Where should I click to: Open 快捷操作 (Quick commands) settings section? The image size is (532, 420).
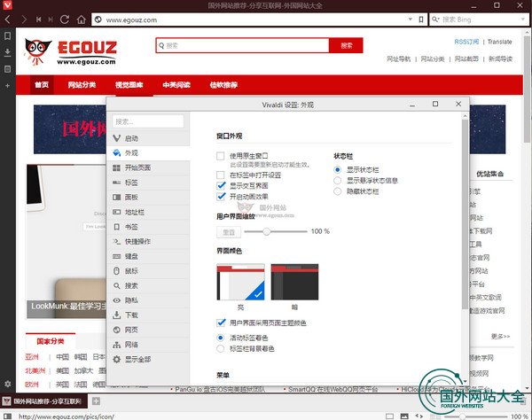[x=148, y=241]
